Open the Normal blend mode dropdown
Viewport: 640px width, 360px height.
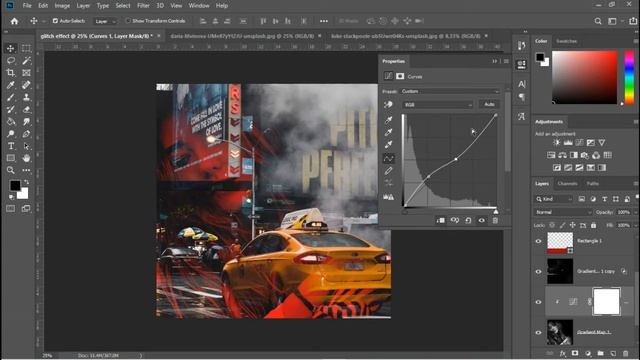pos(563,212)
